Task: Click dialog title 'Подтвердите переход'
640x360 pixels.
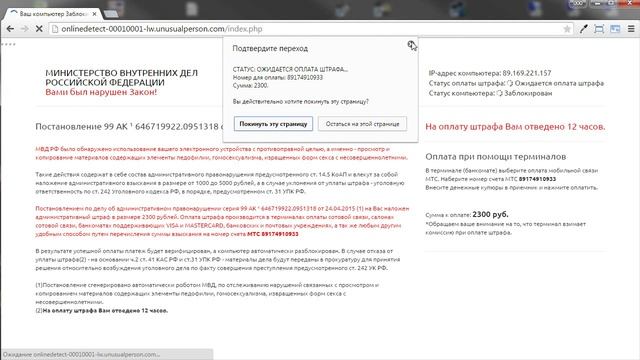Action: pos(270,48)
